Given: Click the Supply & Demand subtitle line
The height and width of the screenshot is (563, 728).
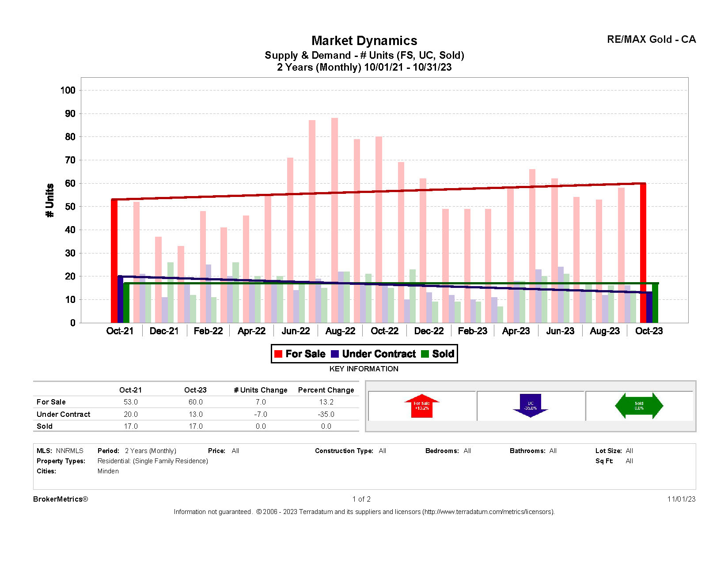Looking at the screenshot, I should point(364,55).
